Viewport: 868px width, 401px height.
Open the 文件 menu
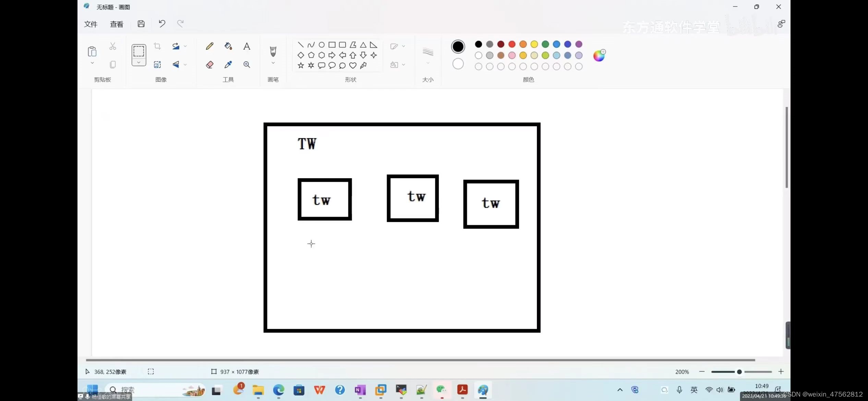(91, 24)
